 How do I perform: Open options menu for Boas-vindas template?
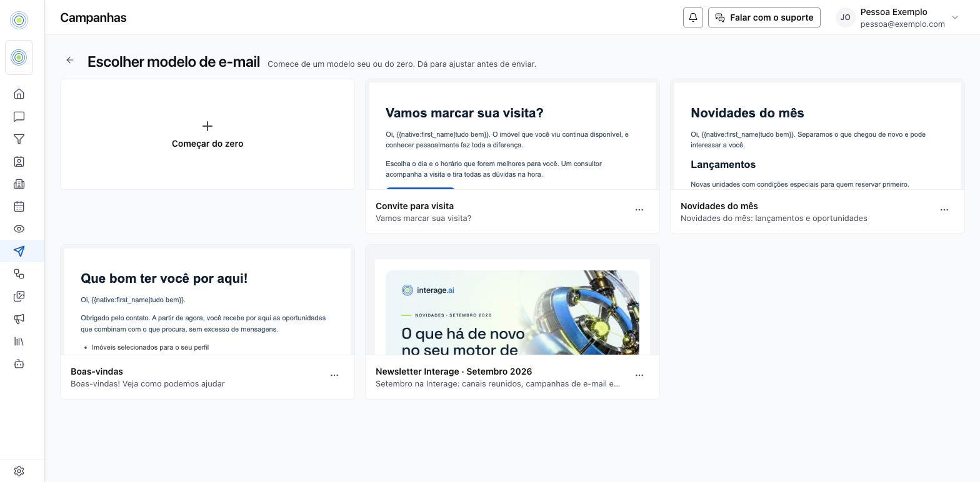334,375
